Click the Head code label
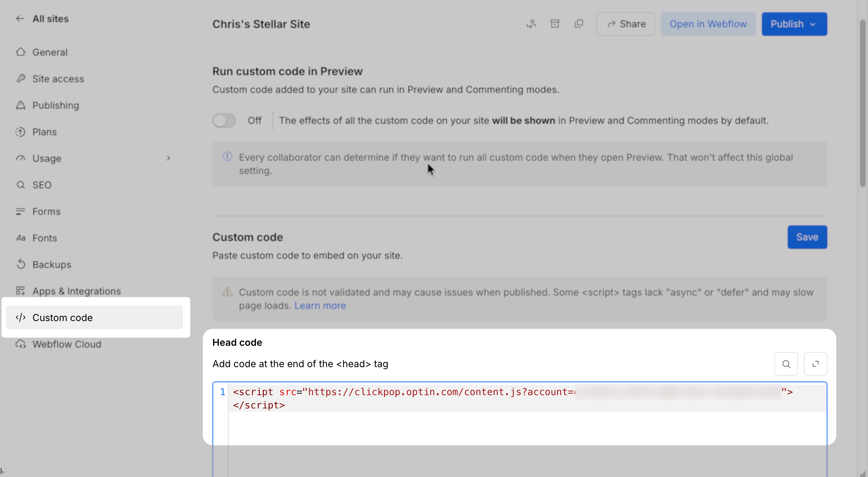 (237, 342)
